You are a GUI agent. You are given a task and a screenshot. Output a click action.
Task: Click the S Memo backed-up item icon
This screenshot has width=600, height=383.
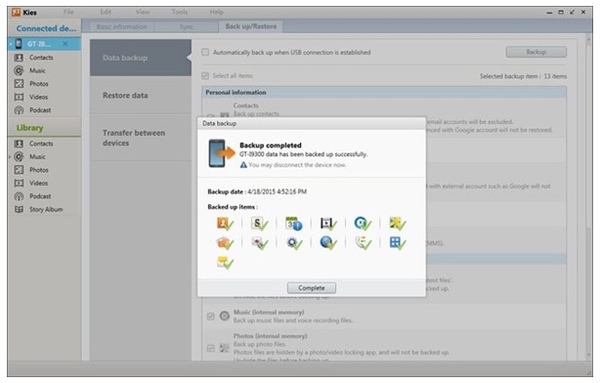[259, 223]
